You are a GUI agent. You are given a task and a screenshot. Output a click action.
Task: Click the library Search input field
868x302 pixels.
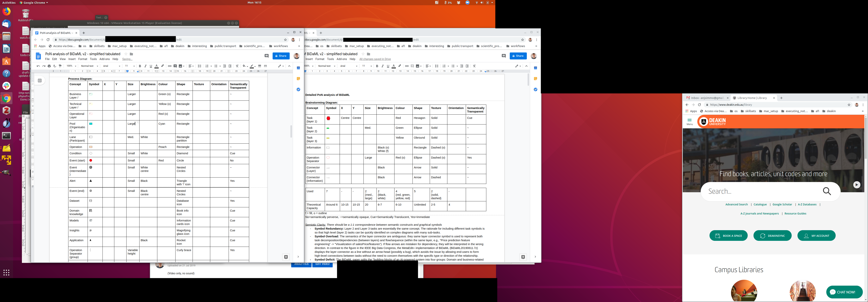(x=761, y=191)
